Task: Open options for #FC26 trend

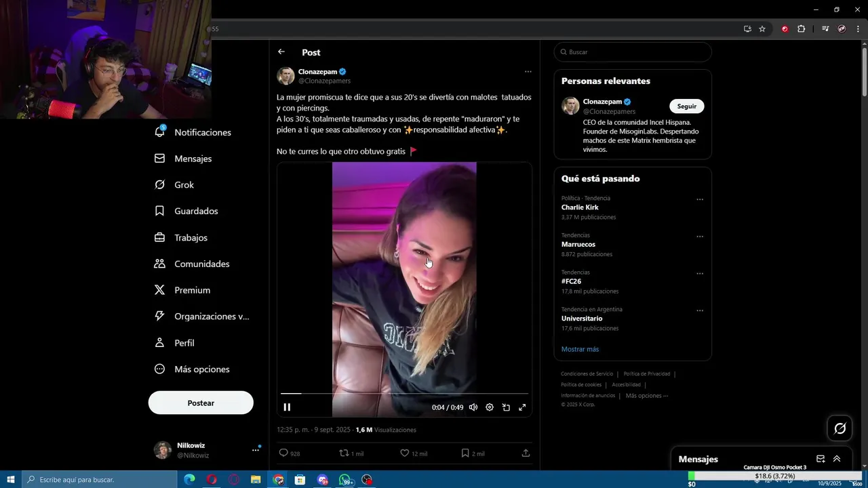Action: click(x=700, y=274)
